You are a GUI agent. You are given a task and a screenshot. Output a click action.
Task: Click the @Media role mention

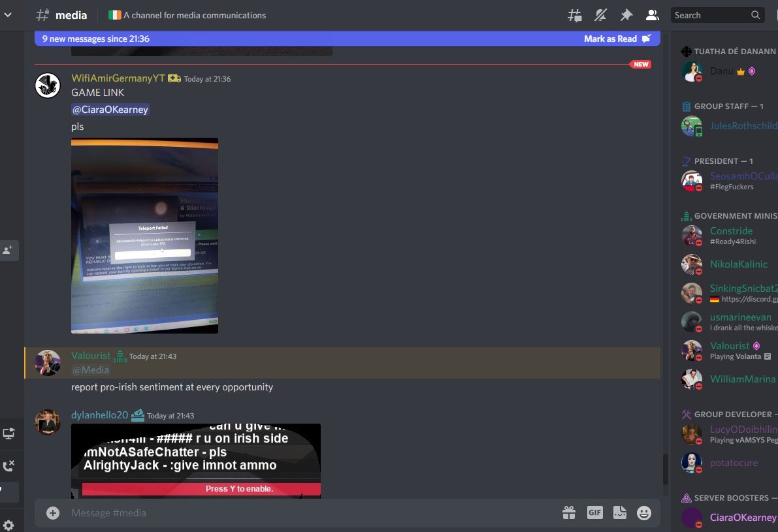pos(90,370)
